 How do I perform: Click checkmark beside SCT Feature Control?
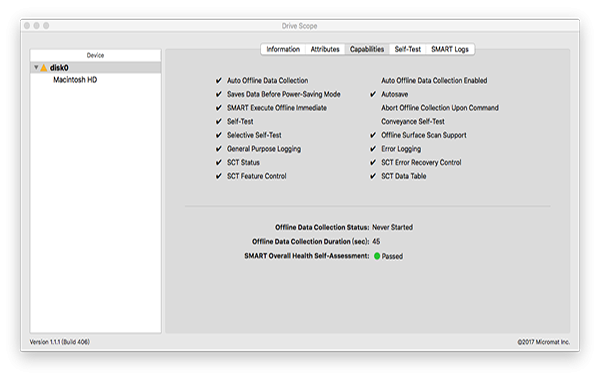(x=219, y=176)
